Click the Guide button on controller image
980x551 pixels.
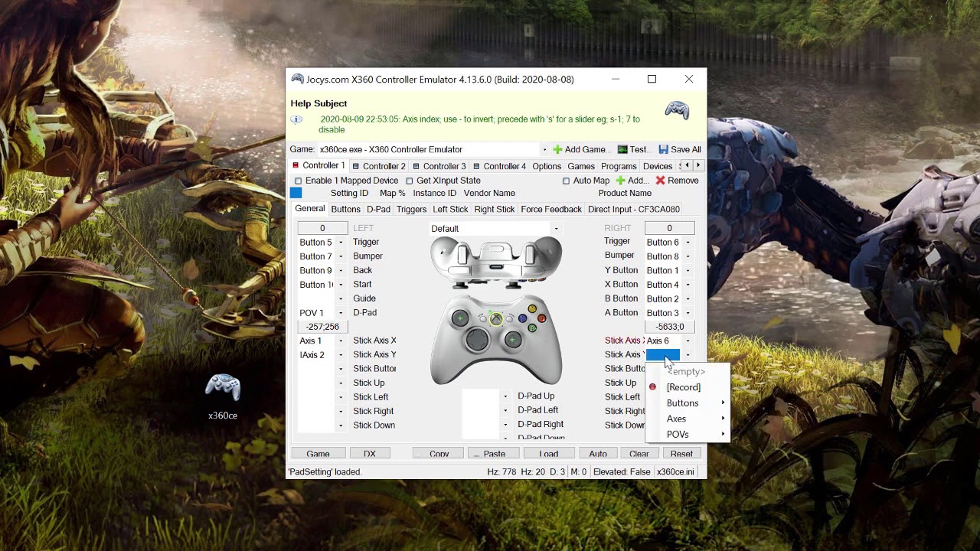(497, 319)
